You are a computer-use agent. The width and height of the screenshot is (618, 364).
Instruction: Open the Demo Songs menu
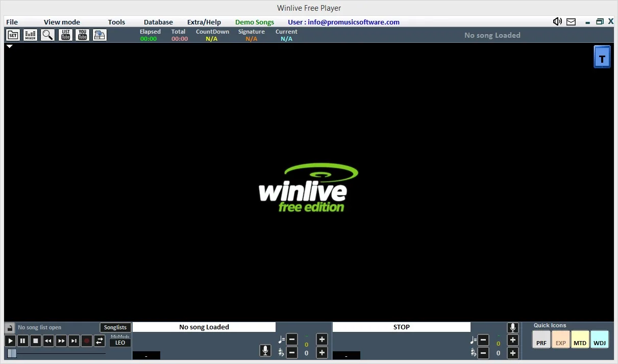tap(255, 22)
